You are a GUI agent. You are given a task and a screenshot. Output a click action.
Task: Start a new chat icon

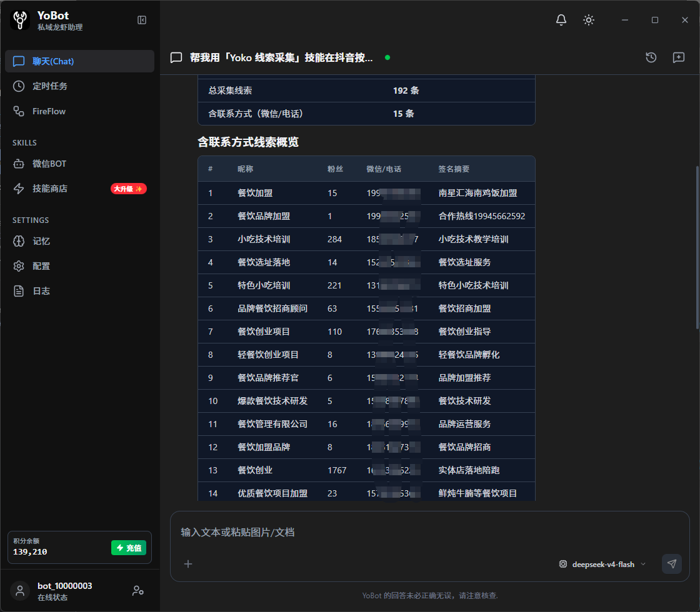click(x=679, y=57)
